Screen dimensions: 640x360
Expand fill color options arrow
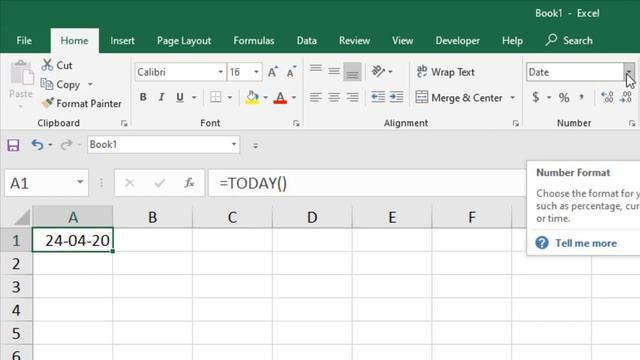[266, 98]
